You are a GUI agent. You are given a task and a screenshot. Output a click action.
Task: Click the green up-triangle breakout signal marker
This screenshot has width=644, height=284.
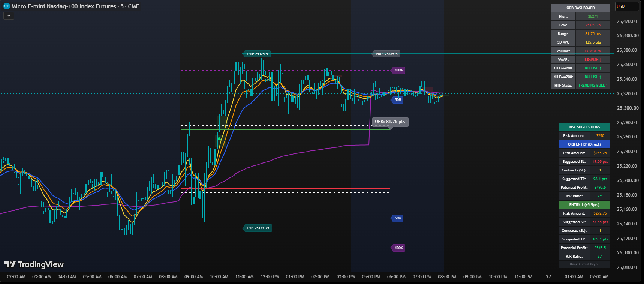(x=219, y=138)
